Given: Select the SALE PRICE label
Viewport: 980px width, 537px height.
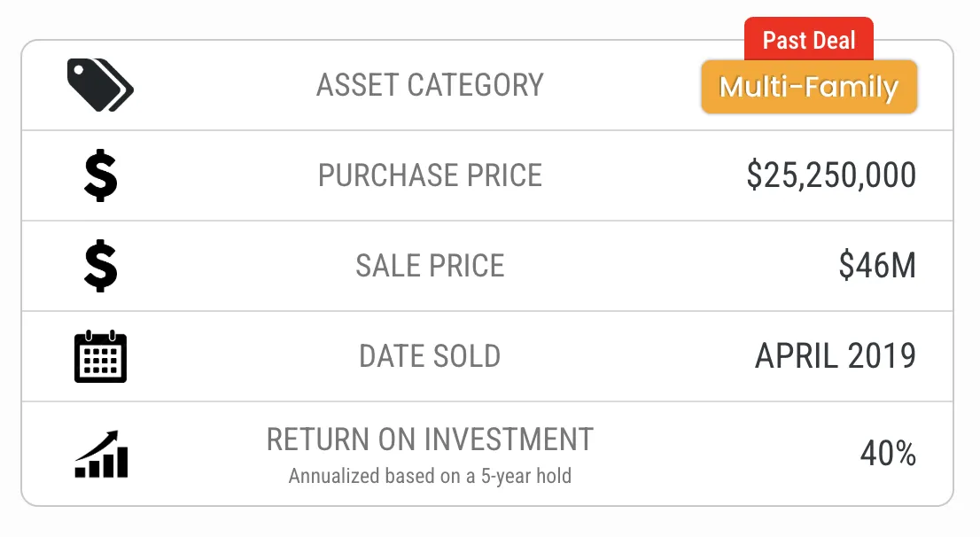Looking at the screenshot, I should [x=430, y=266].
